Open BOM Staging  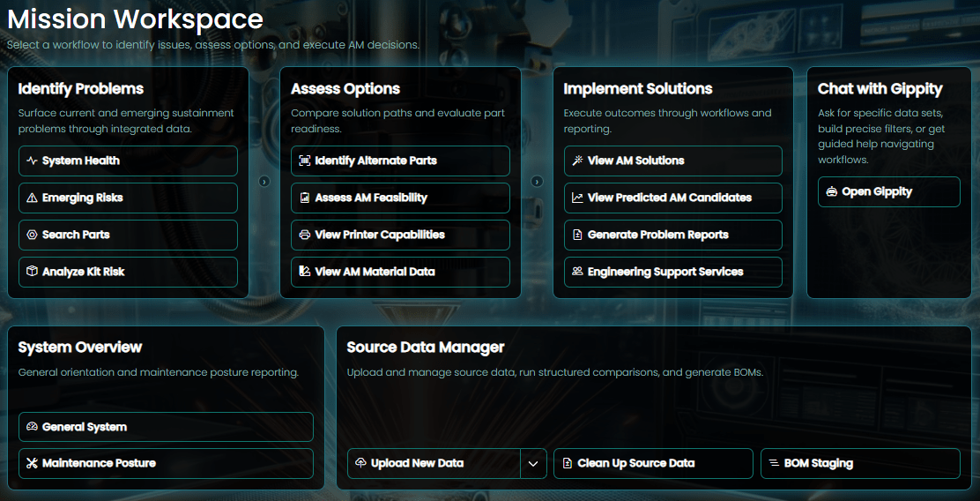[x=859, y=463]
